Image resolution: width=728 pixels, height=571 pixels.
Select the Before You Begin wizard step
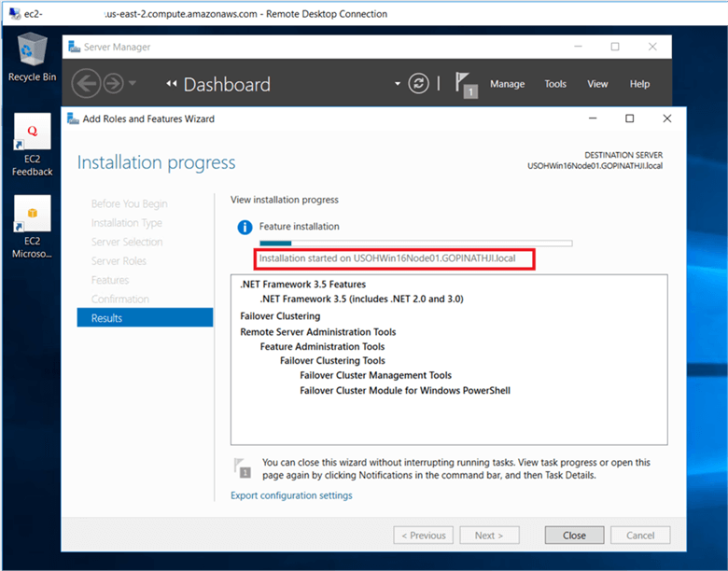129,203
